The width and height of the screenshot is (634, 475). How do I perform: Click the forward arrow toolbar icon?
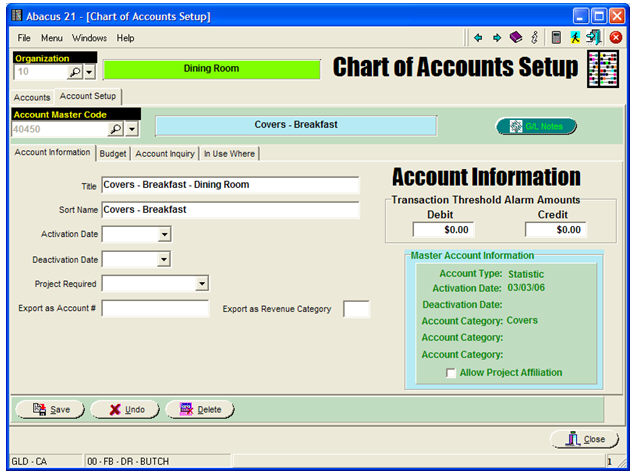[x=497, y=38]
